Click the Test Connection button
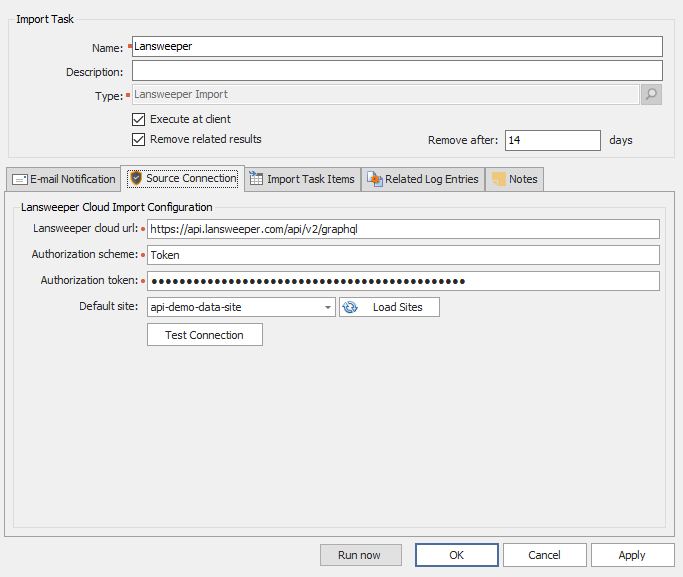The height and width of the screenshot is (577, 683). click(x=205, y=335)
